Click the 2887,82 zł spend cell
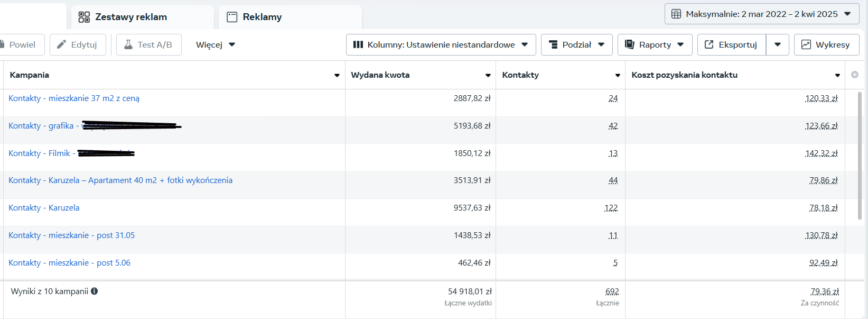Viewport: 868px width, 319px height. 472,98
